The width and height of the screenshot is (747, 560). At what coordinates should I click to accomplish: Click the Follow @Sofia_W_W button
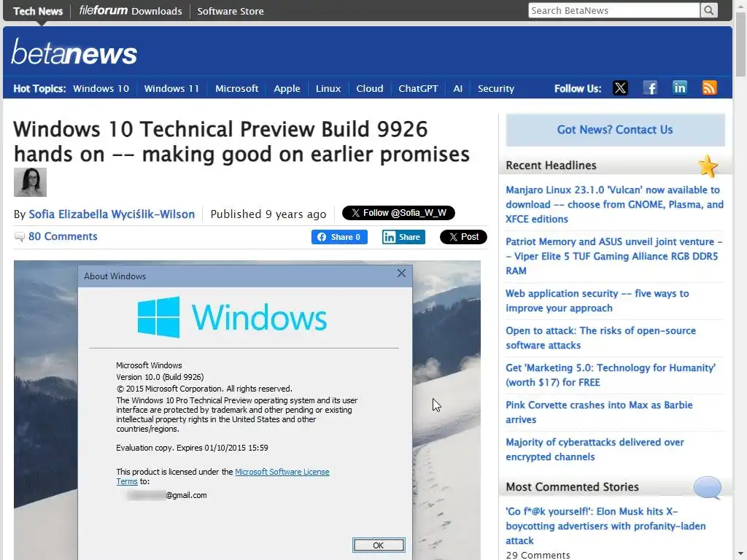click(399, 213)
